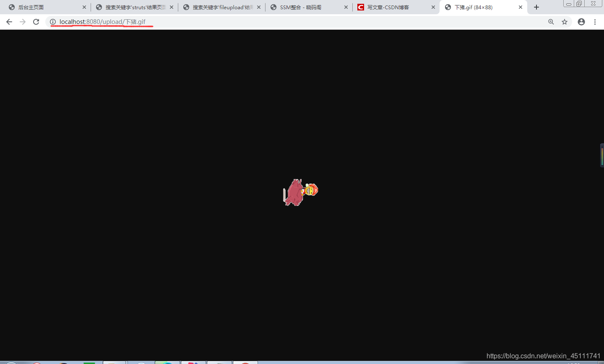Reload the current page
This screenshot has height=364, width=604.
point(36,22)
